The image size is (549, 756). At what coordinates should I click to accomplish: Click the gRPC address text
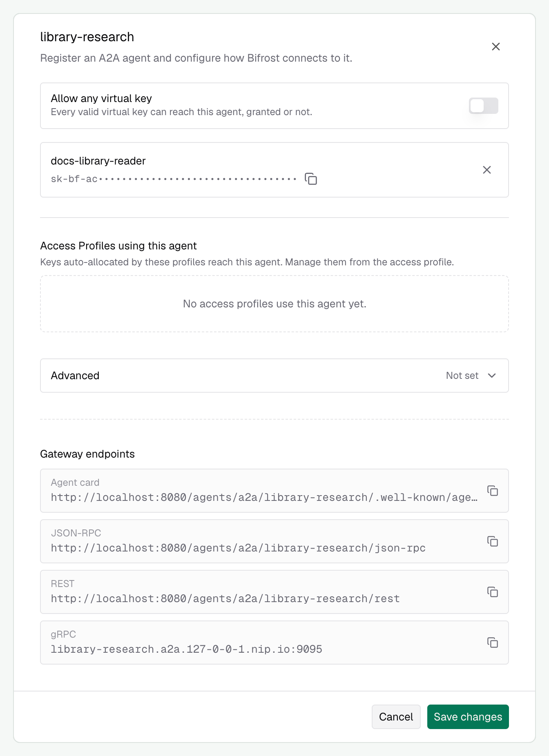[x=186, y=649]
